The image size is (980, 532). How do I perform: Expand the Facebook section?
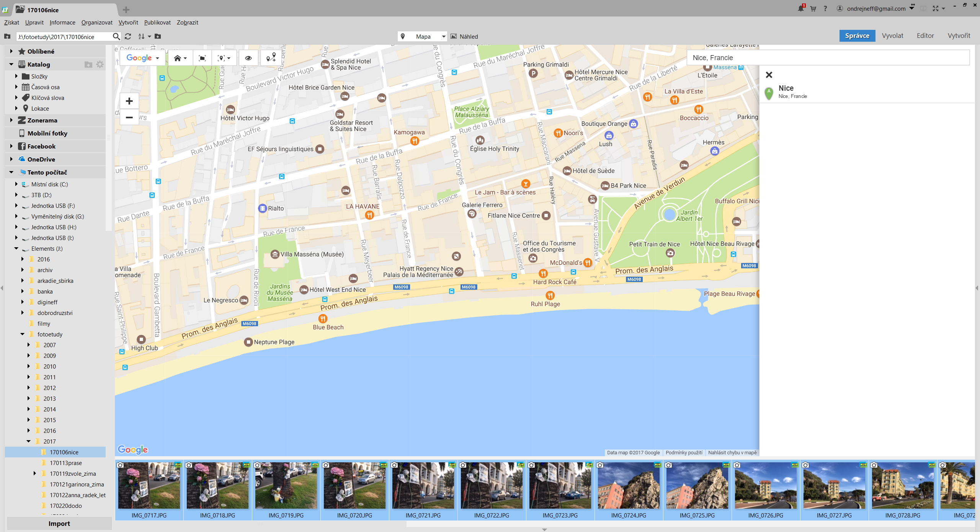click(x=11, y=146)
